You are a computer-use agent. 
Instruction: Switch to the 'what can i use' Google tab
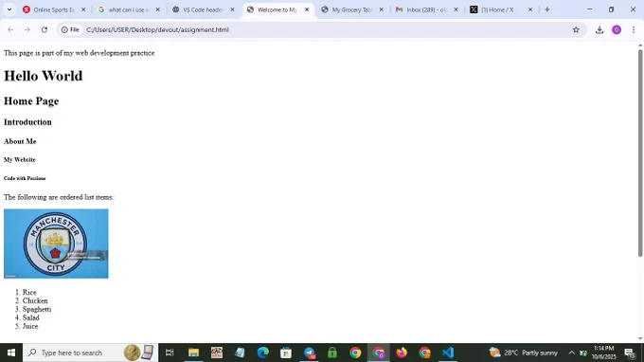pos(129,9)
